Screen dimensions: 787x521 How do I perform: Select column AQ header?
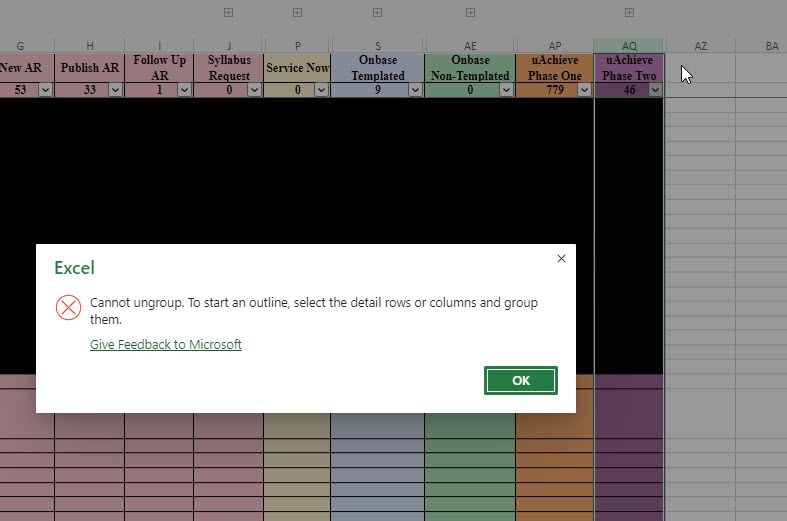pos(629,46)
